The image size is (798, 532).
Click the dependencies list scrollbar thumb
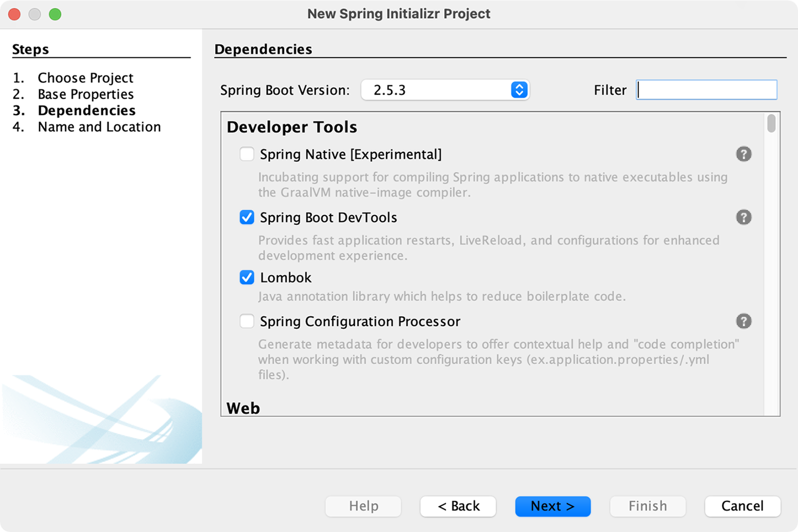771,123
